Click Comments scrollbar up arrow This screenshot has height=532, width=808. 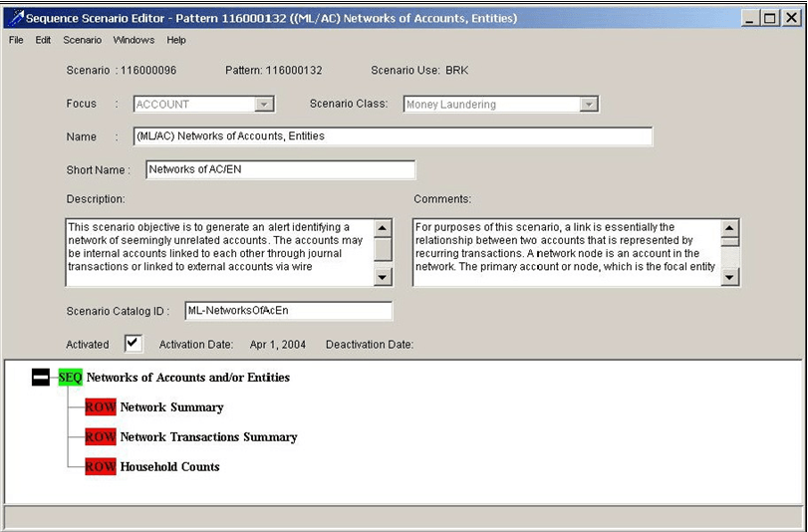click(x=729, y=228)
